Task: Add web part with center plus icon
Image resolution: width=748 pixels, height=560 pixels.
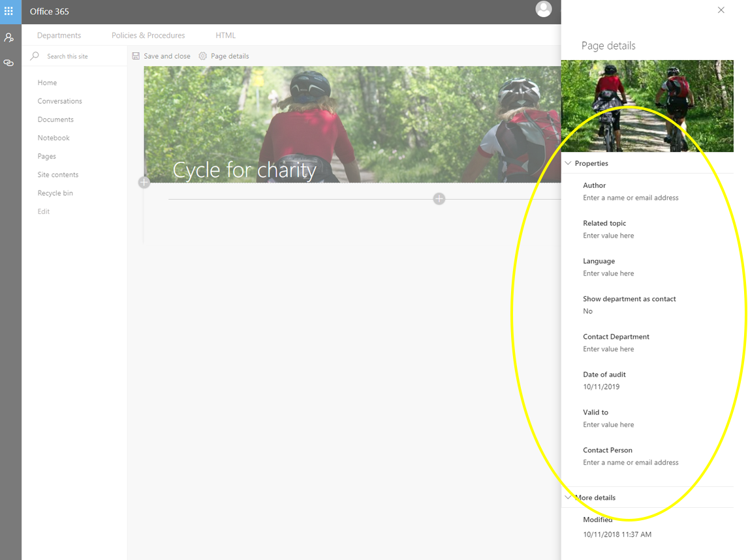Action: pyautogui.click(x=439, y=199)
